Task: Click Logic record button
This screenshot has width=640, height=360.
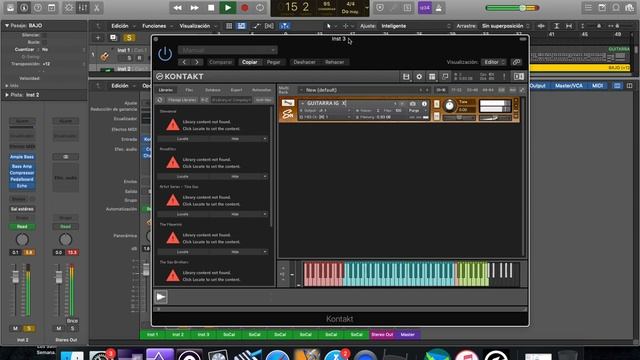Action: (244, 8)
